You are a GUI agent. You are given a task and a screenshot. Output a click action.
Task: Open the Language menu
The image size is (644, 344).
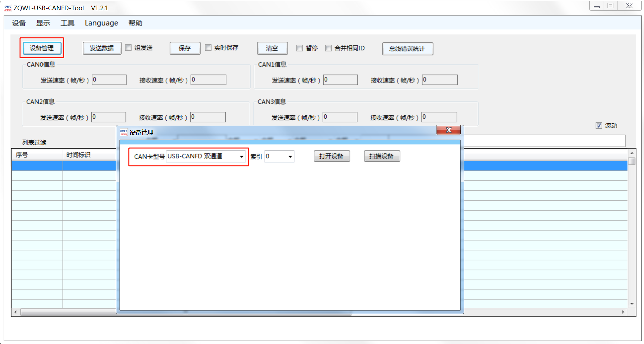tap(101, 23)
